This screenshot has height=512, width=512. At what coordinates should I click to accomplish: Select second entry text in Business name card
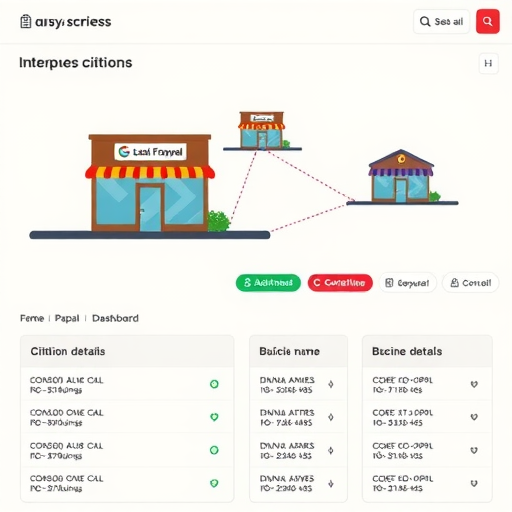pyautogui.click(x=287, y=417)
